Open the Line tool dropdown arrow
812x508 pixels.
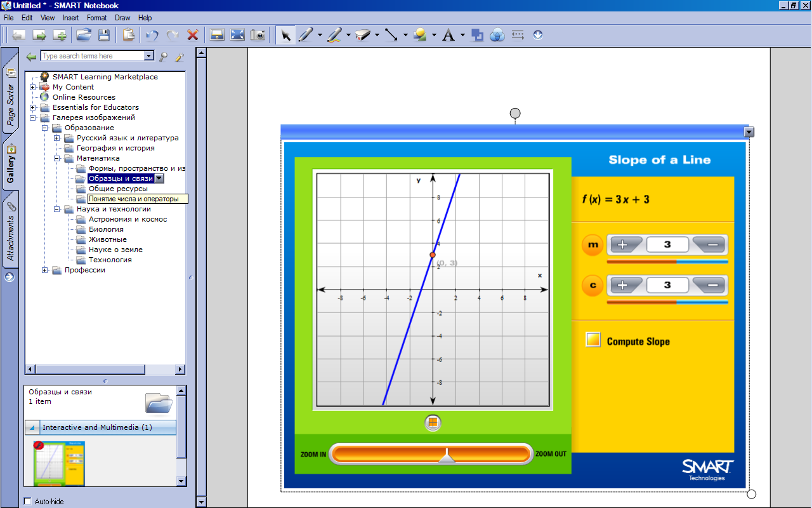405,35
